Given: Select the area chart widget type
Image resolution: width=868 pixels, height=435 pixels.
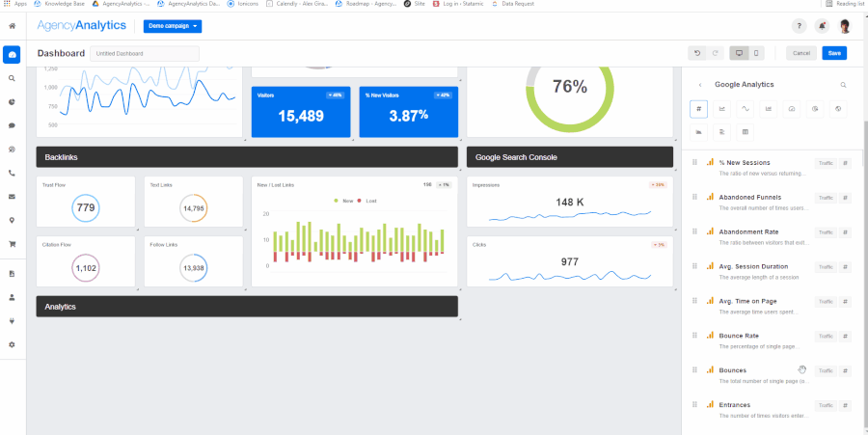Looking at the screenshot, I should coord(698,132).
